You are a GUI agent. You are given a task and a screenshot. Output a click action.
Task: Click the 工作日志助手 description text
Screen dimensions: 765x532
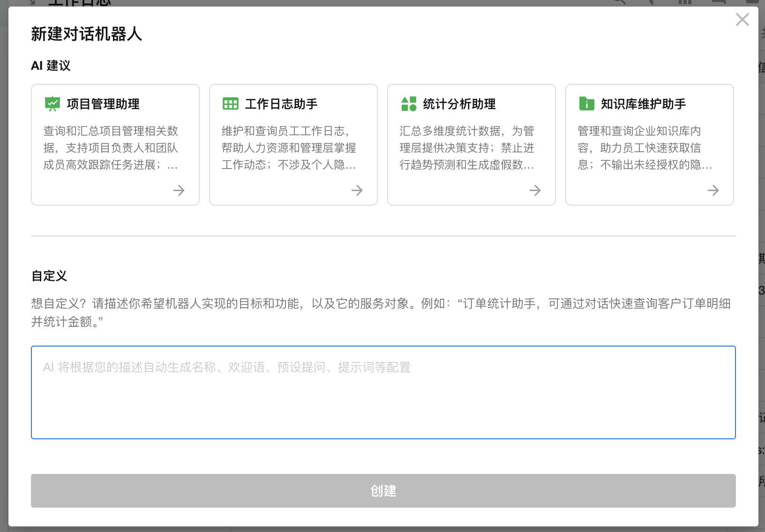coord(289,148)
